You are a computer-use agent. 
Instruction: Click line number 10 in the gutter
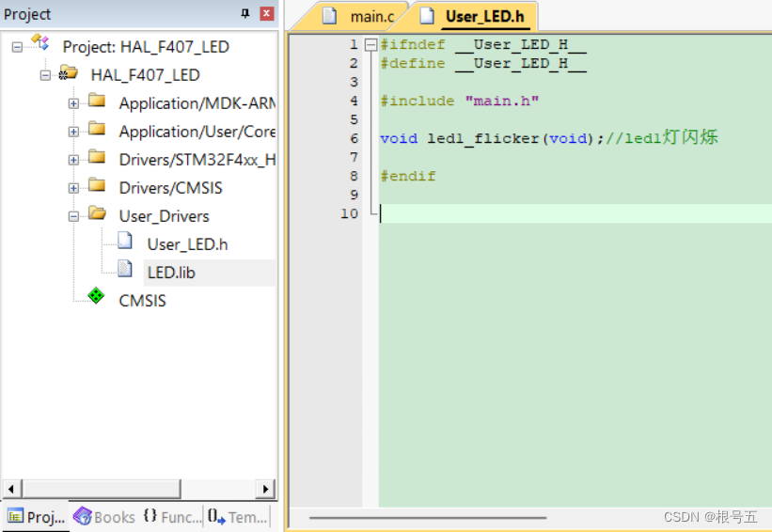click(349, 214)
